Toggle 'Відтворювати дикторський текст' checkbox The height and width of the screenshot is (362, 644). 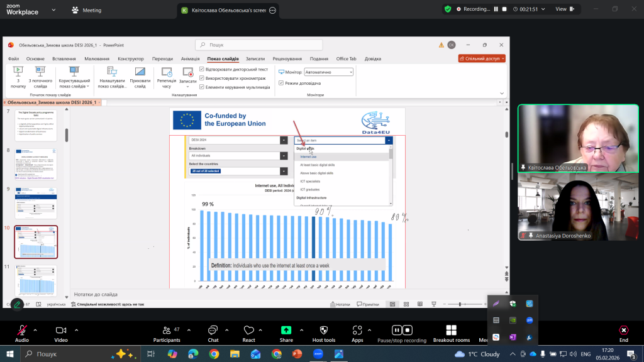click(201, 69)
